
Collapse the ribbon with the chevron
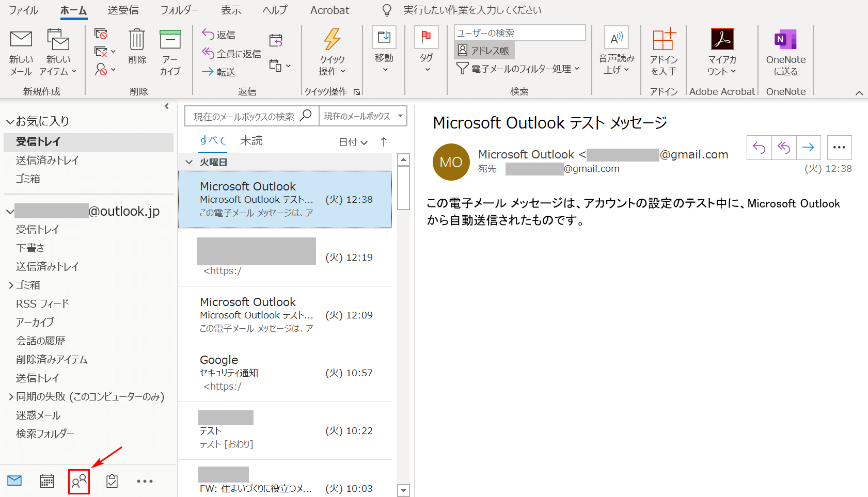(859, 93)
